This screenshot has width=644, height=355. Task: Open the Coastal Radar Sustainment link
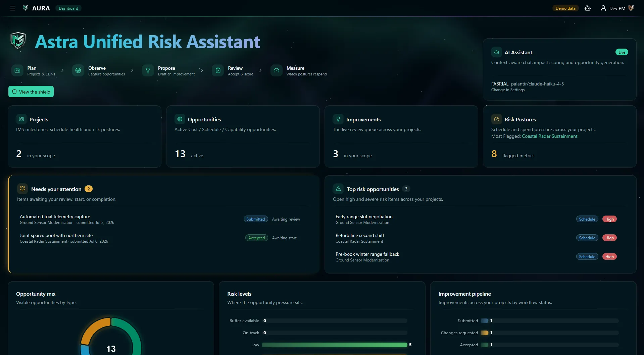tap(550, 136)
